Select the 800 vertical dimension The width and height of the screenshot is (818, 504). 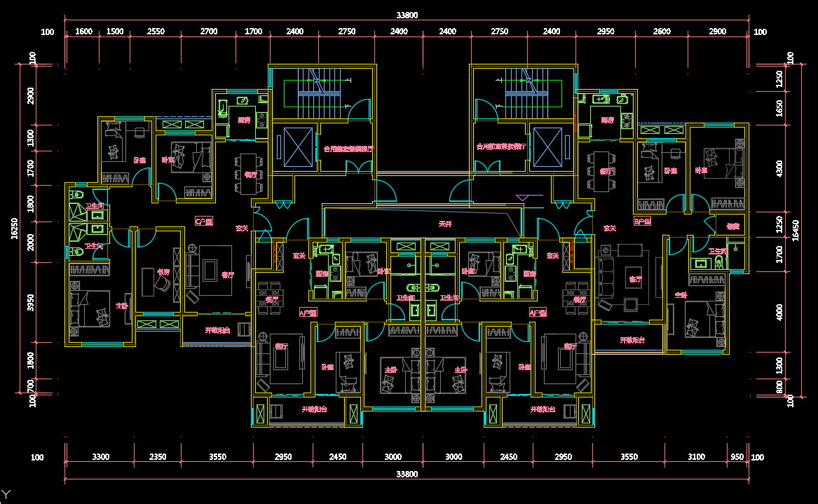[x=779, y=387]
